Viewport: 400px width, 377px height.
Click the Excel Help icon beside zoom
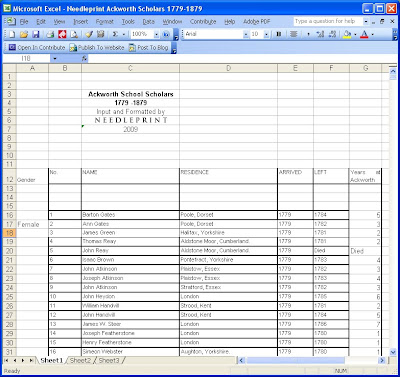(166, 34)
